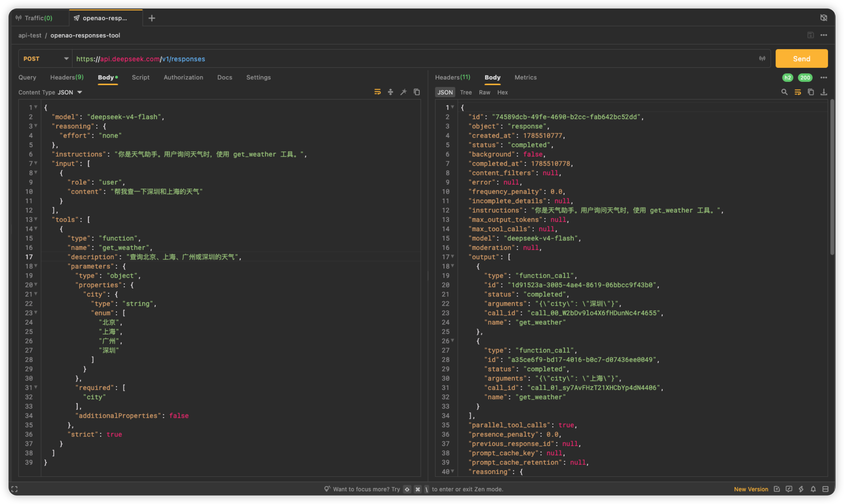Click the "parallel_tool_calls": true response line
This screenshot has width=844, height=504.
[x=523, y=425]
